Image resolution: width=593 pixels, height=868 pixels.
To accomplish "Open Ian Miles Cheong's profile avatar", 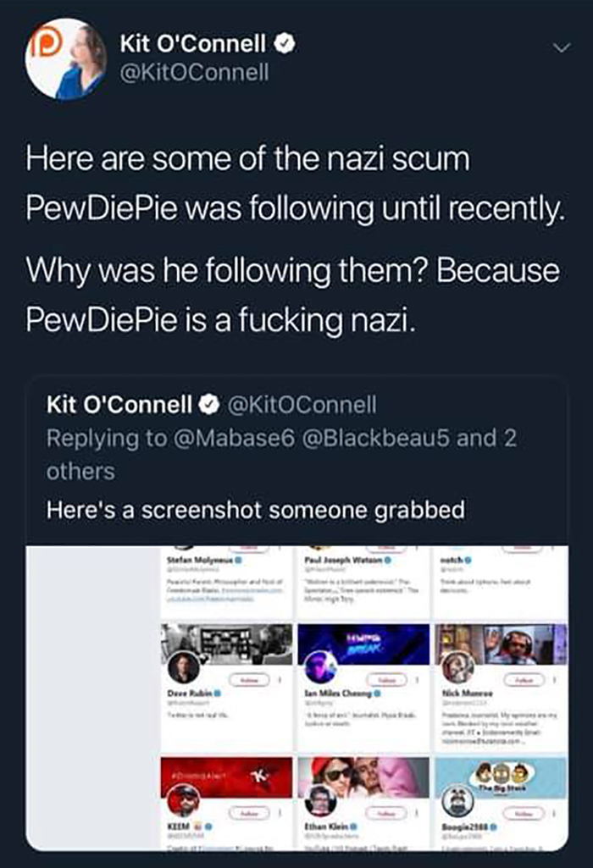I will 319,669.
